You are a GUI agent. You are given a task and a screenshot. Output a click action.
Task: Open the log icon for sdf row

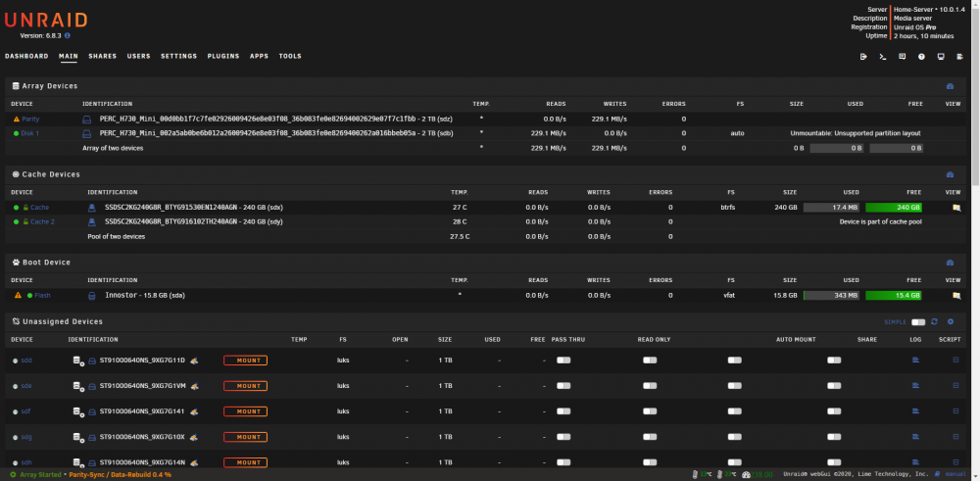915,411
